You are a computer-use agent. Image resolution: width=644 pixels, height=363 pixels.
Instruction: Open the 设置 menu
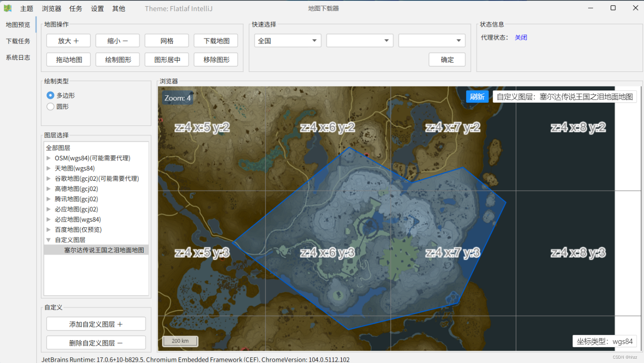[98, 9]
